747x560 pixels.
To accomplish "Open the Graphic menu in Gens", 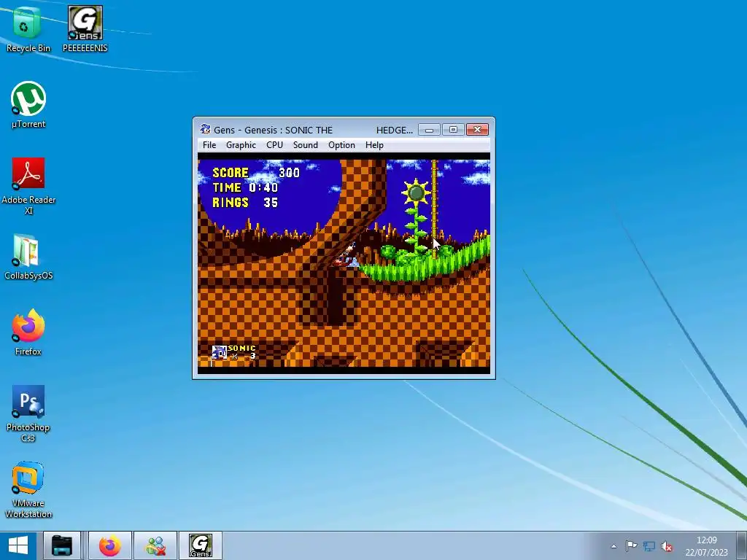I will (x=241, y=145).
